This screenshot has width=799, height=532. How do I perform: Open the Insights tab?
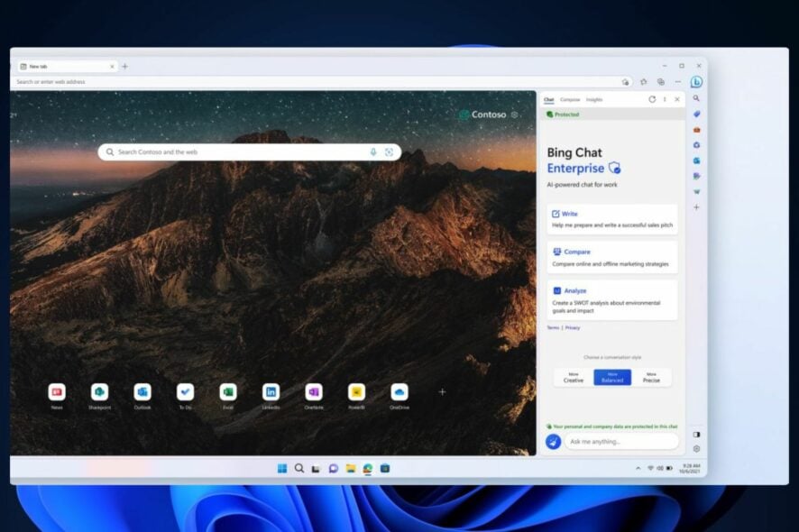coord(593,99)
